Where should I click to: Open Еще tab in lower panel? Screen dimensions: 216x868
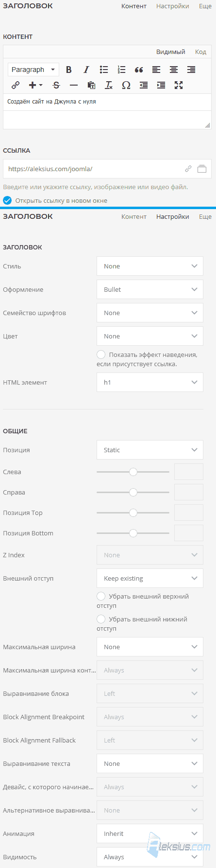pos(205,217)
